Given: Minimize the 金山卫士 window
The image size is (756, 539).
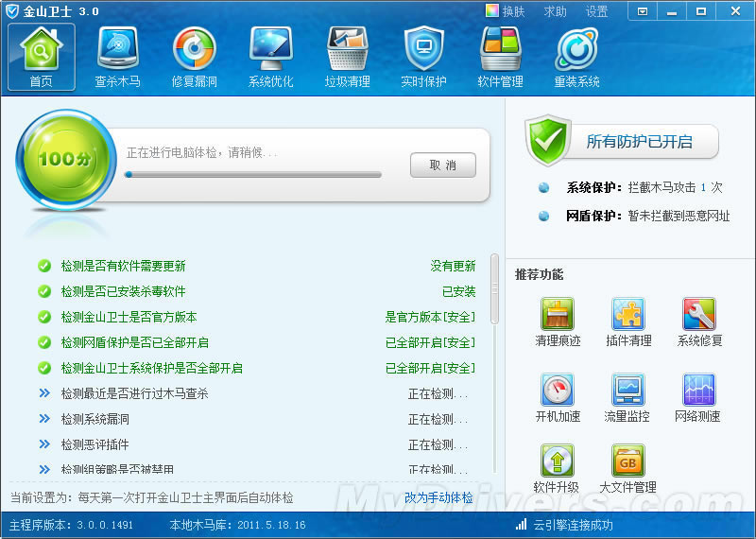Looking at the screenshot, I should tap(672, 11).
